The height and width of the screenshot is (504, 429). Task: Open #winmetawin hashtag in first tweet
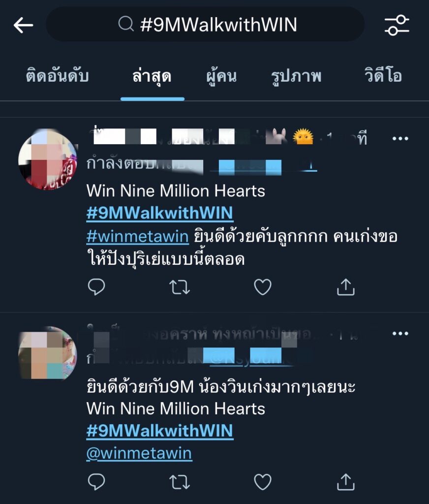138,237
